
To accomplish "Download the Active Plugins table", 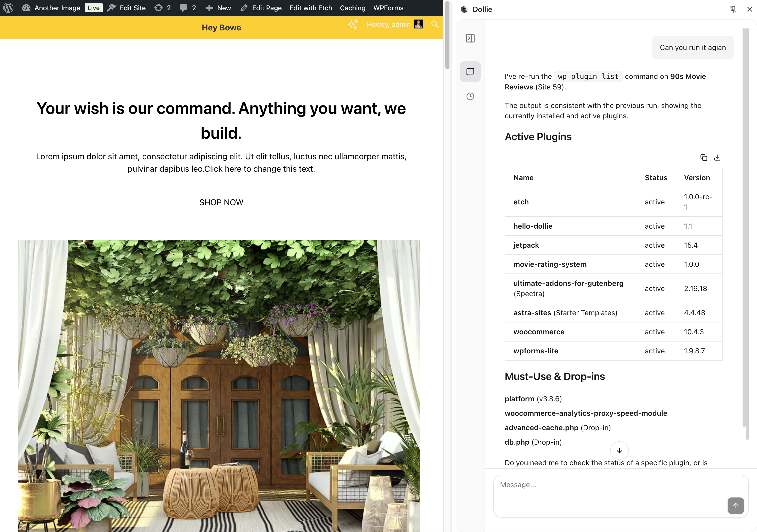I will (717, 157).
